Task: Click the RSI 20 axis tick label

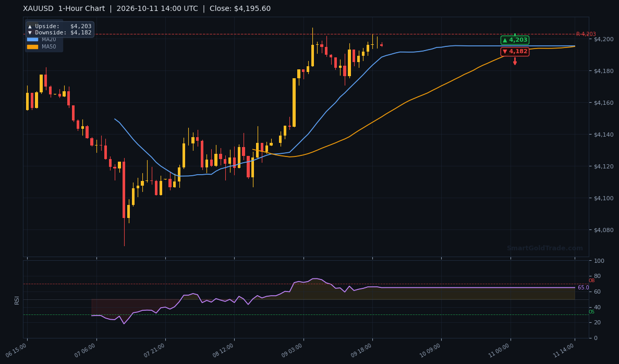Action: [x=597, y=323]
